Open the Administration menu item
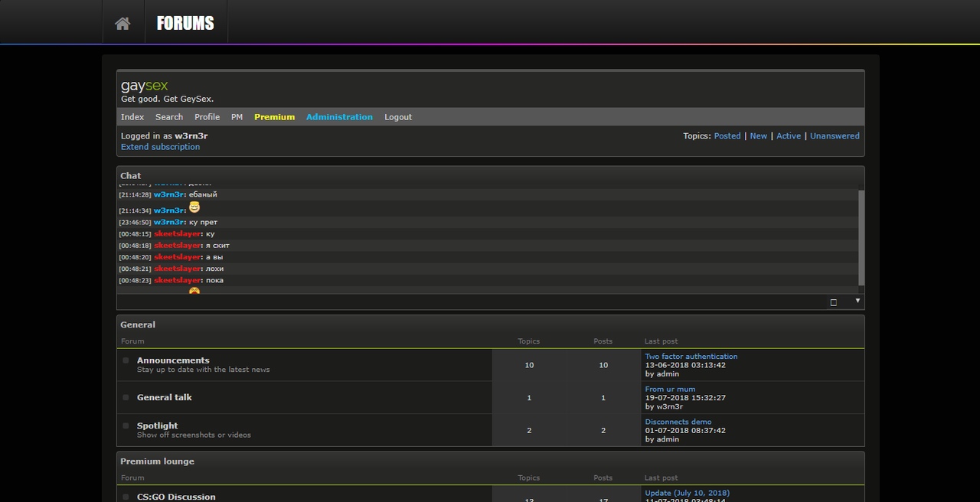This screenshot has height=502, width=980. point(339,117)
